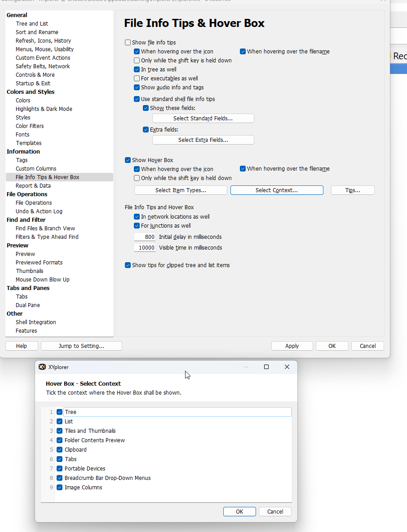Viewport: 407px width, 532px height.
Task: Open Tree and List settings page
Action: [32, 24]
